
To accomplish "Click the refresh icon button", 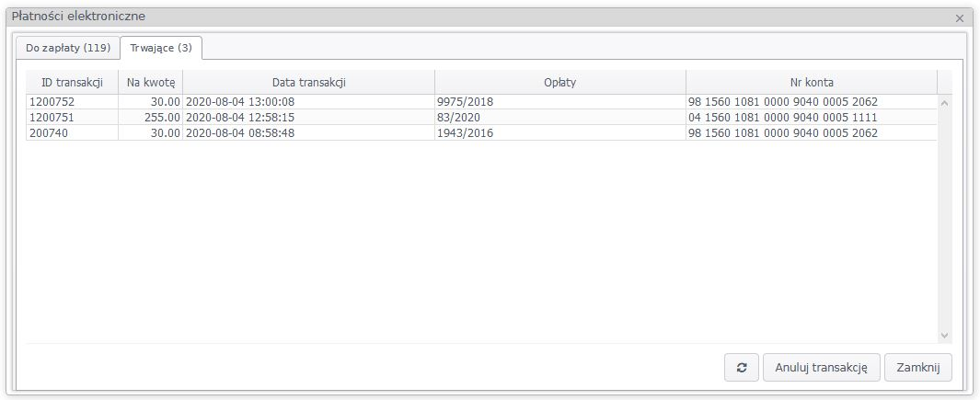I will click(x=741, y=367).
